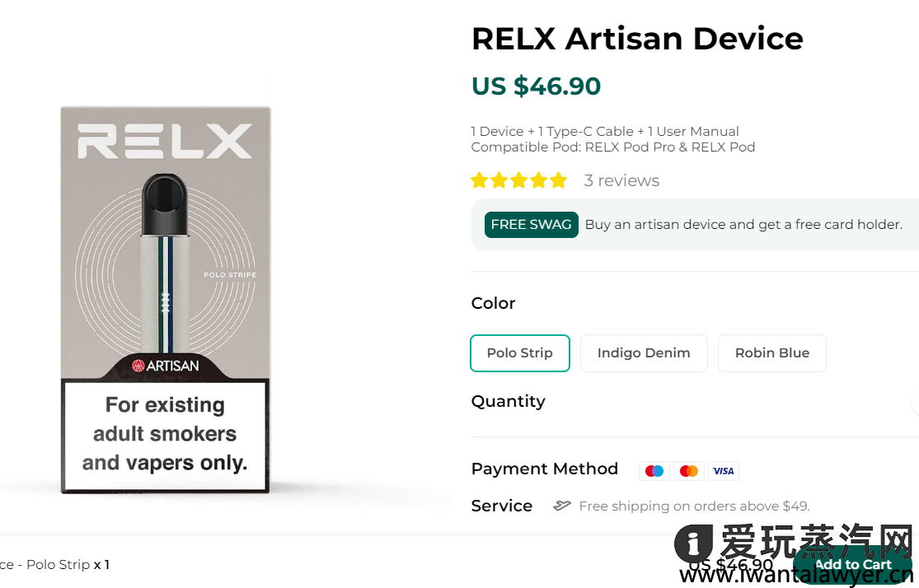Click the fifth yellow rating star
Screen dimensions: 919x588
tap(559, 180)
